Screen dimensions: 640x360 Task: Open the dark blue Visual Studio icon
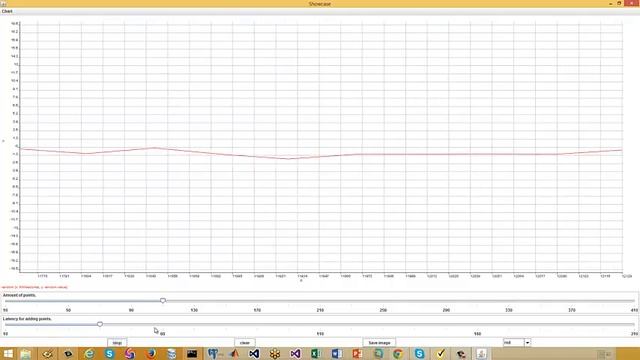[254, 354]
